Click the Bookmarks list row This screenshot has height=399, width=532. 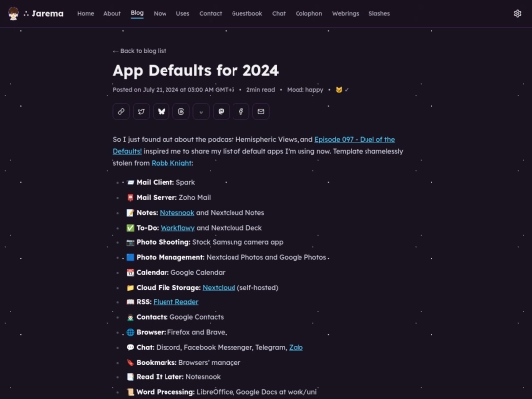point(183,362)
